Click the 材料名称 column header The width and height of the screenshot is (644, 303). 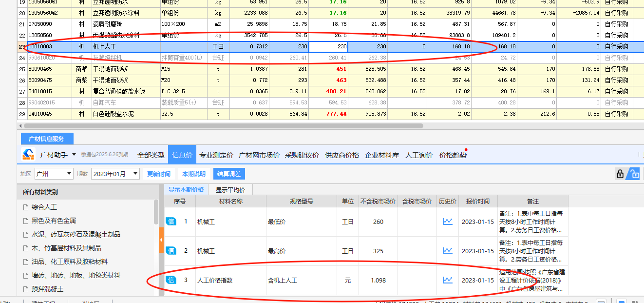pyautogui.click(x=230, y=201)
